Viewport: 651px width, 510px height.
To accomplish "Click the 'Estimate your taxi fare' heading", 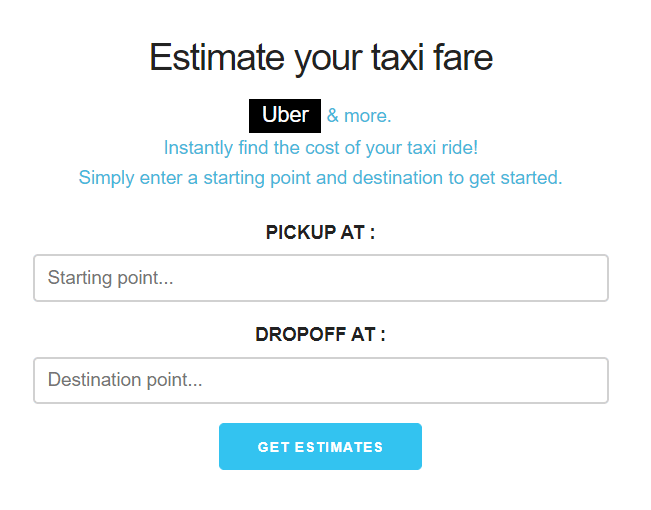I will 321,58.
